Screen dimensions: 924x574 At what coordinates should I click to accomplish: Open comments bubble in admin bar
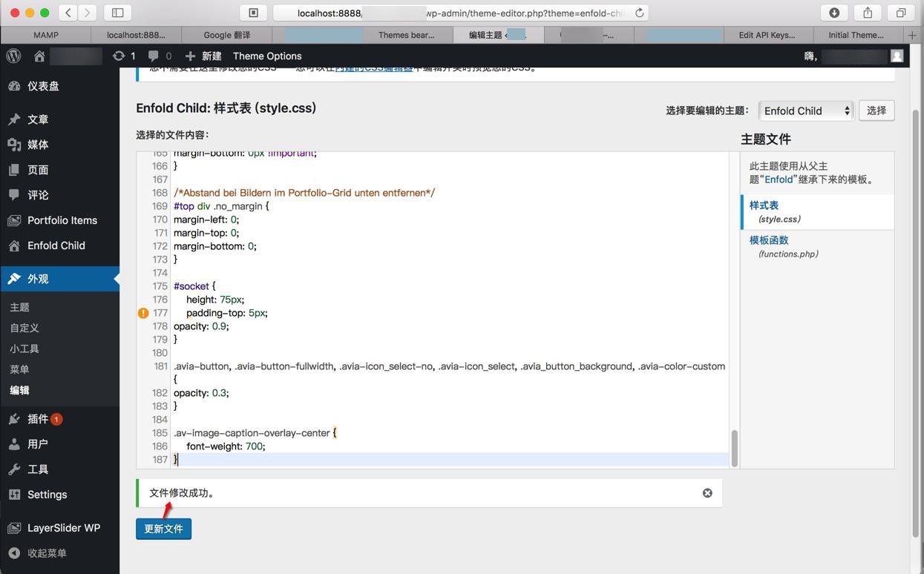(160, 56)
